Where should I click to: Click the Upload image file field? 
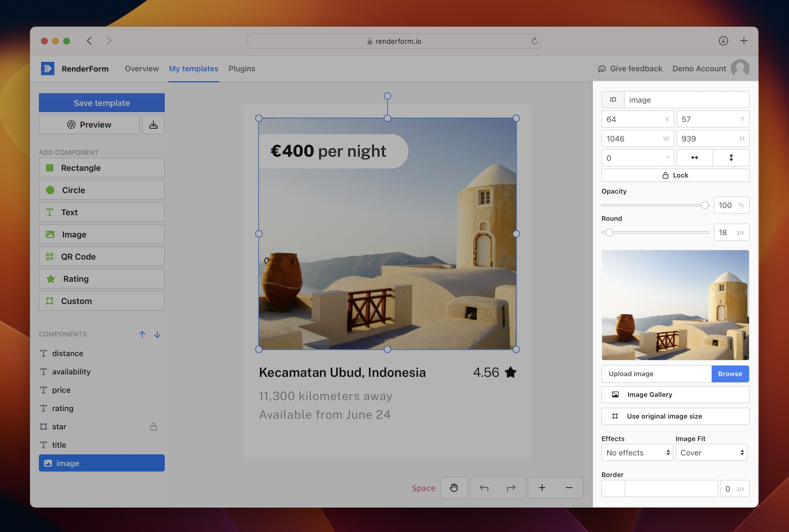click(x=656, y=374)
